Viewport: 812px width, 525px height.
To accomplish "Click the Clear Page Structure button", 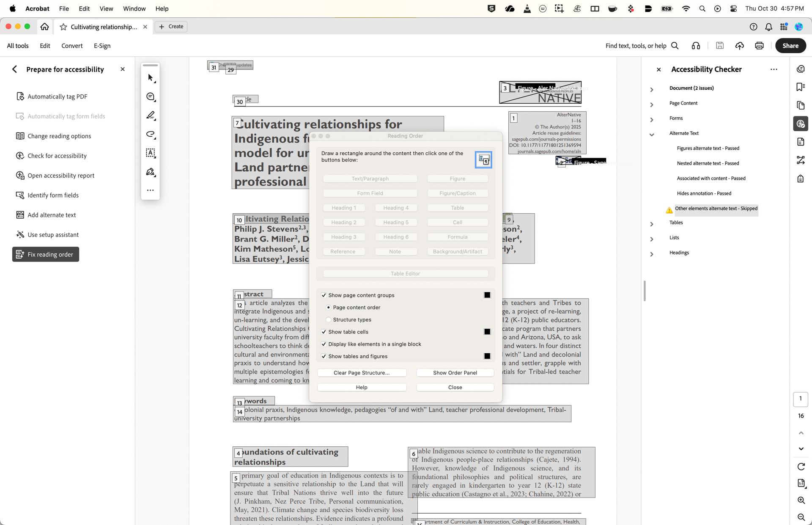I will click(x=362, y=373).
